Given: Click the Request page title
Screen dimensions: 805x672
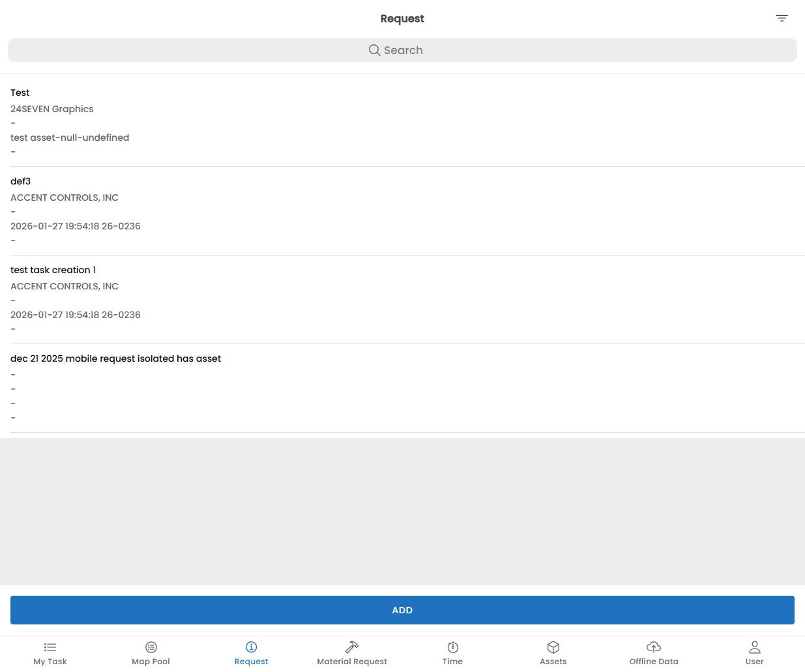Looking at the screenshot, I should (402, 19).
